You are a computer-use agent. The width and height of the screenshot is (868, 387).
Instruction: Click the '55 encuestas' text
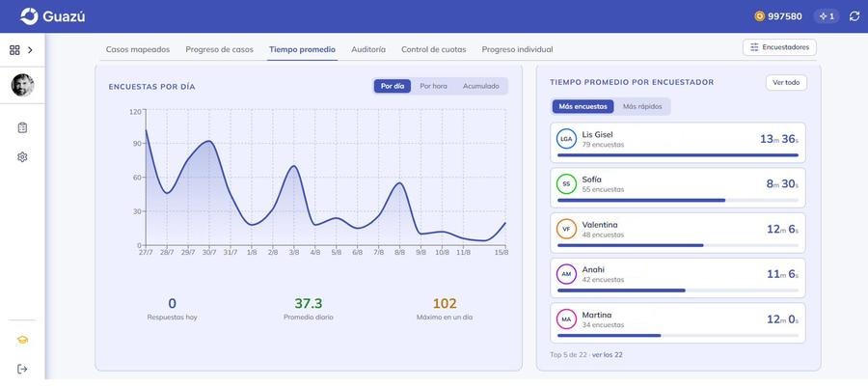[603, 189]
